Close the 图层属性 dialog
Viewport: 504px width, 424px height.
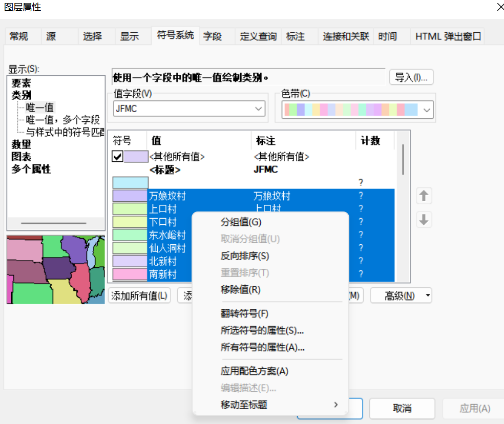[x=499, y=7]
